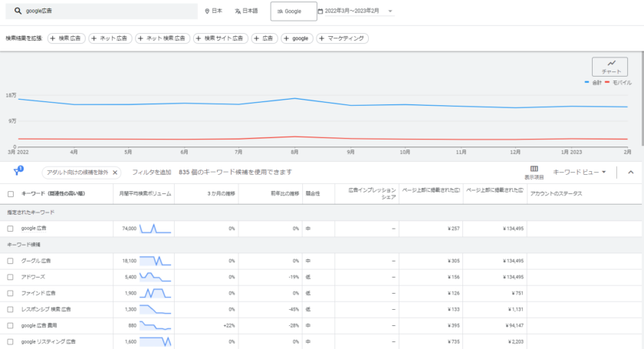Screen dimensions: 644x349
Task: Select the Google search network button
Action: (294, 11)
